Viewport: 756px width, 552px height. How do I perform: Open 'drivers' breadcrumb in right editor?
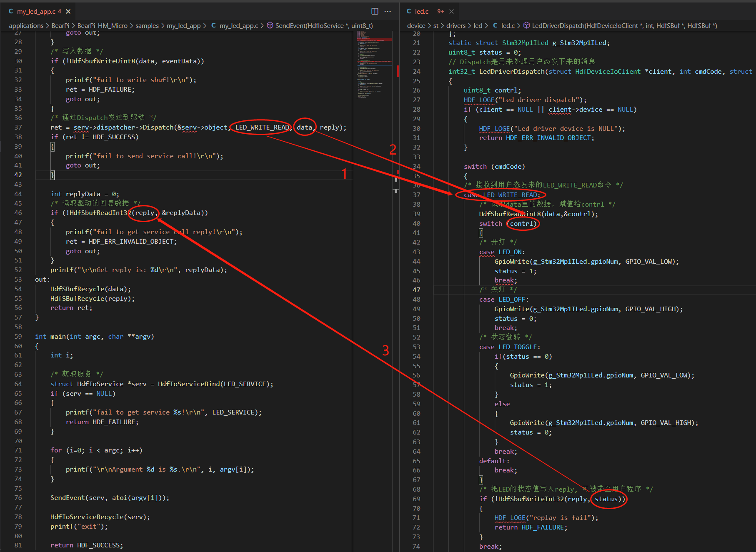(x=456, y=25)
